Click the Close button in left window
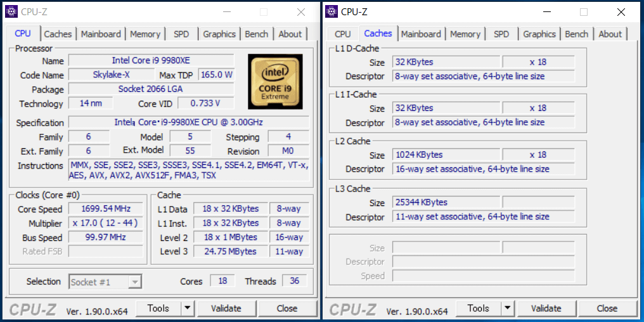The image size is (644, 322). pos(287,308)
